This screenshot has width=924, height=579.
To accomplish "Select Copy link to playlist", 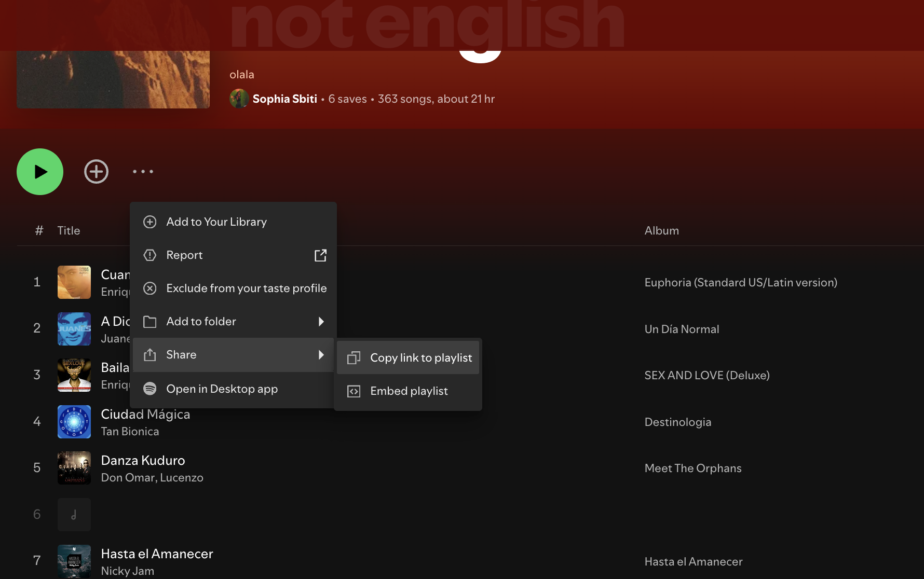I will tap(420, 358).
